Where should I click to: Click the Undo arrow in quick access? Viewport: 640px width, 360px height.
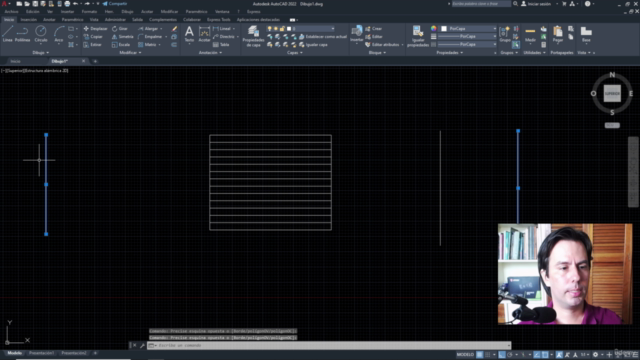pyautogui.click(x=76, y=4)
